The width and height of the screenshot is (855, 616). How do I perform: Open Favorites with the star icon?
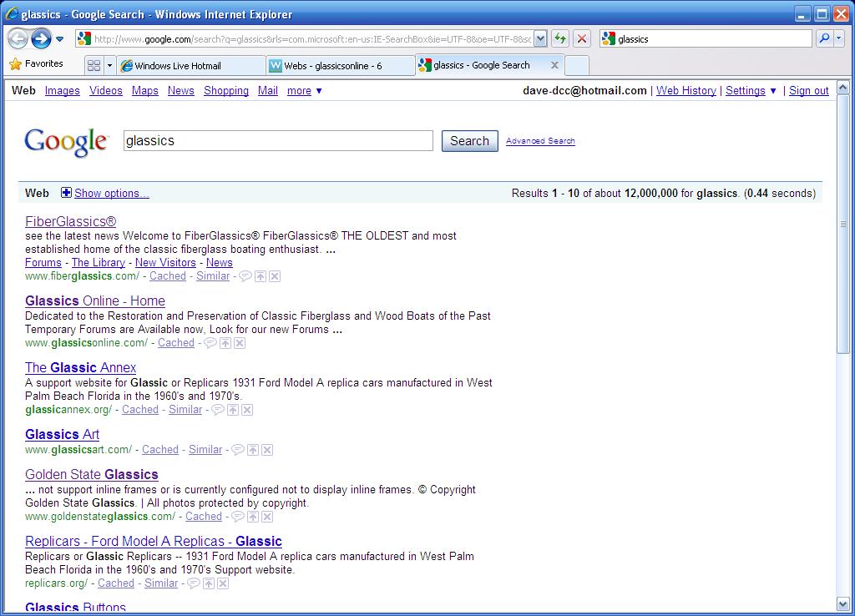[x=36, y=63]
